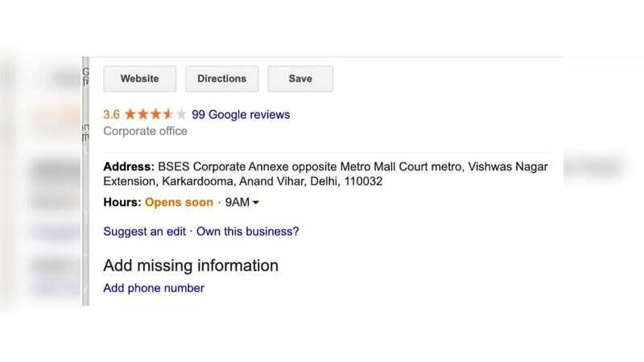Viewport: 644px width, 362px height.
Task: Click the half-filled fourth rating star
Action: coord(168,114)
